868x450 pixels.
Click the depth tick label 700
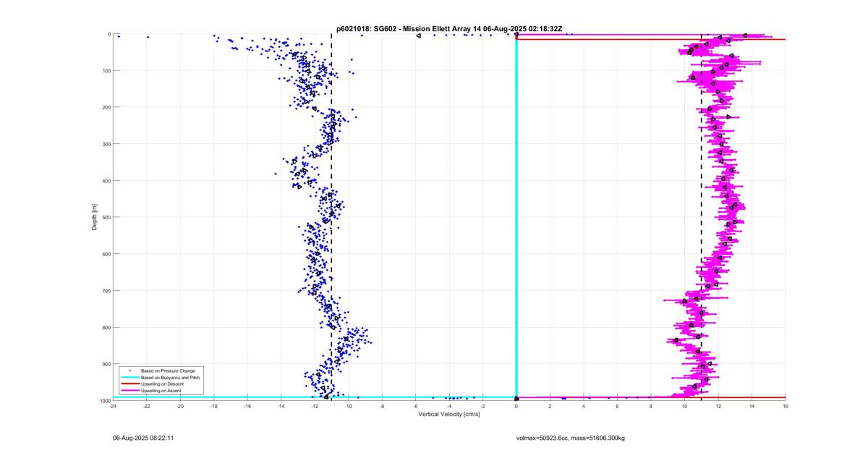coord(105,291)
